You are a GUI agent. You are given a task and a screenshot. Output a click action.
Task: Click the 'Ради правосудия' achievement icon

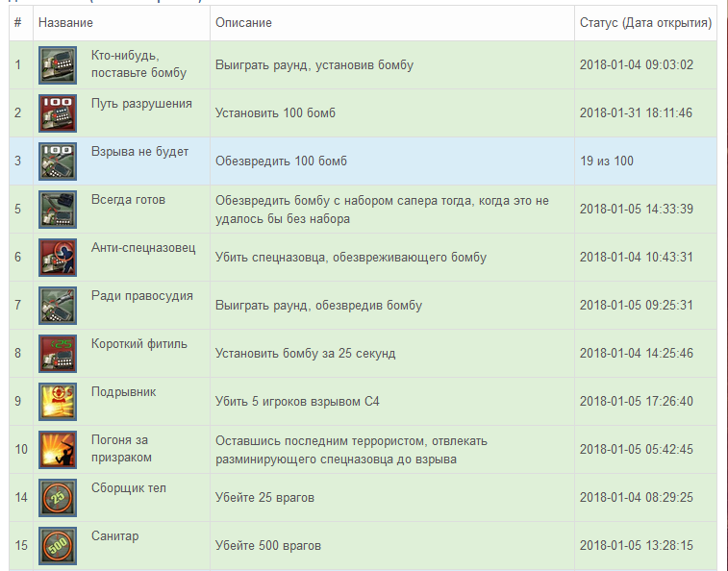point(58,306)
